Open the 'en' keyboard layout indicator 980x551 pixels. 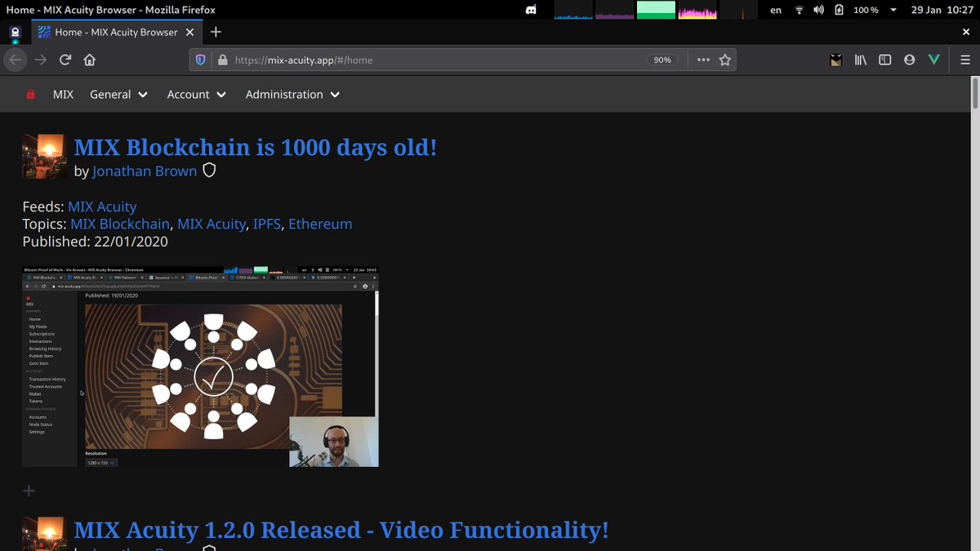click(776, 10)
